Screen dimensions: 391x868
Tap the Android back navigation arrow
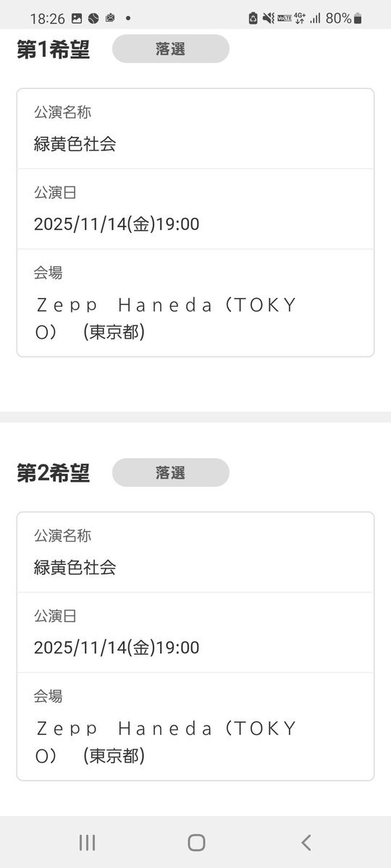[x=306, y=842]
